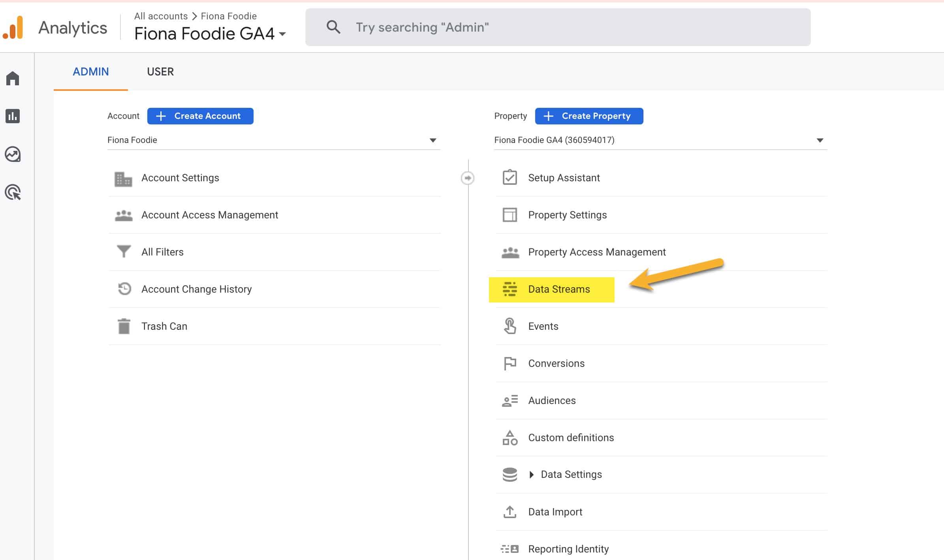
Task: Click the Account Settings icon
Action: point(123,178)
